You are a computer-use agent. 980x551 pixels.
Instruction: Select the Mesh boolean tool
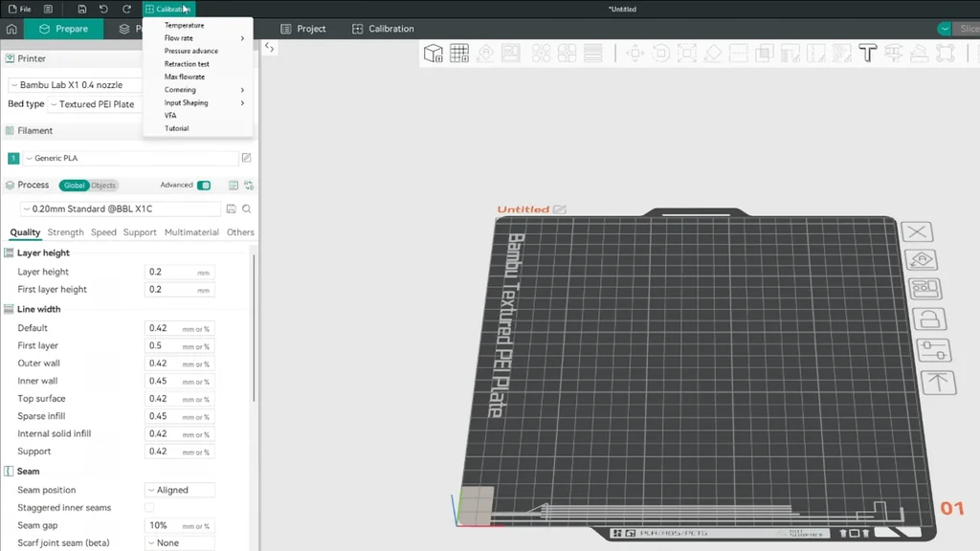[764, 54]
